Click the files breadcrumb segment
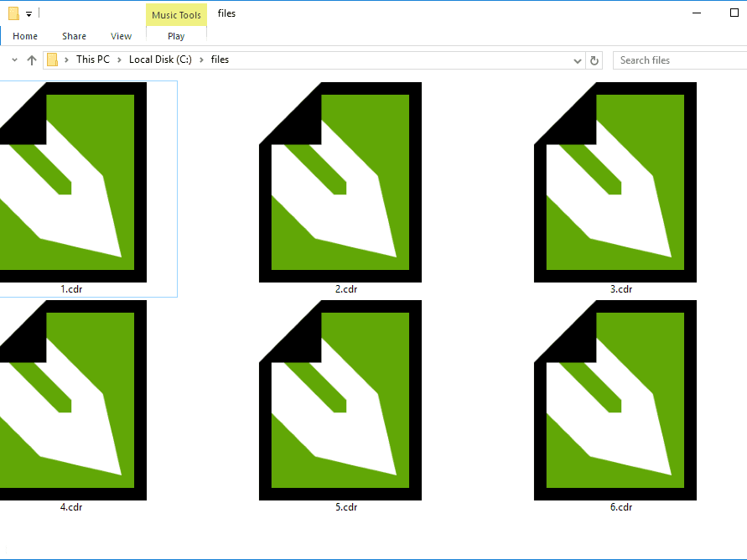Viewport: 747px width, 560px height. coord(220,60)
